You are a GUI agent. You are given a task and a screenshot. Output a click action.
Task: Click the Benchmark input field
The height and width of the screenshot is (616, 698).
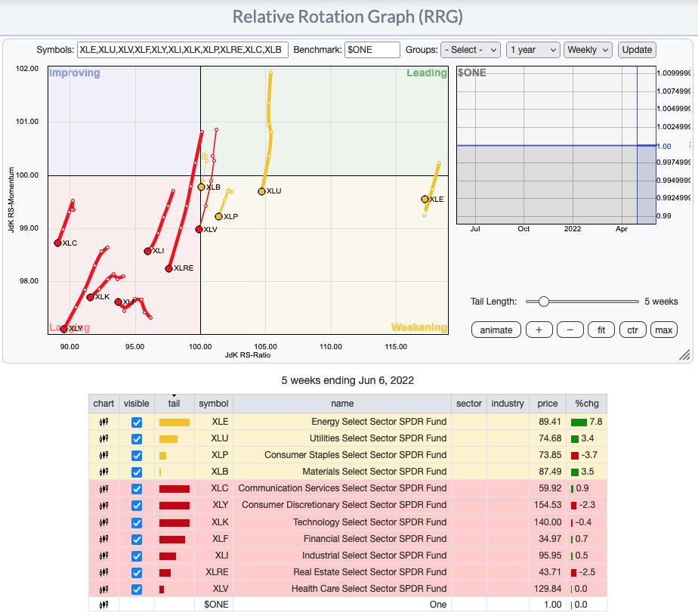tap(372, 50)
